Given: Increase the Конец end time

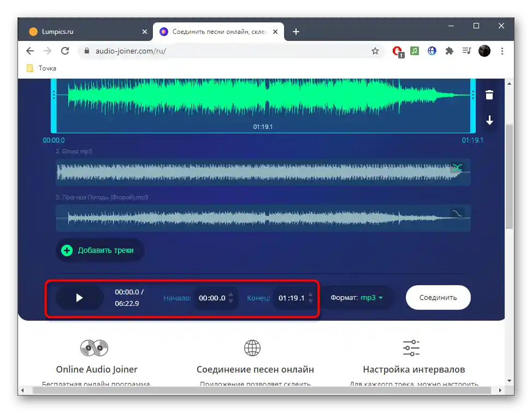Looking at the screenshot, I should [310, 294].
